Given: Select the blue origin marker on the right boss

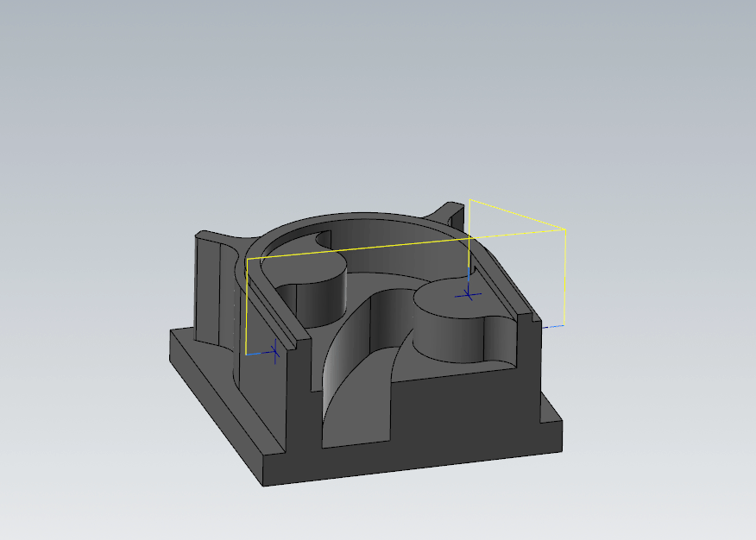Looking at the screenshot, I should [x=468, y=294].
